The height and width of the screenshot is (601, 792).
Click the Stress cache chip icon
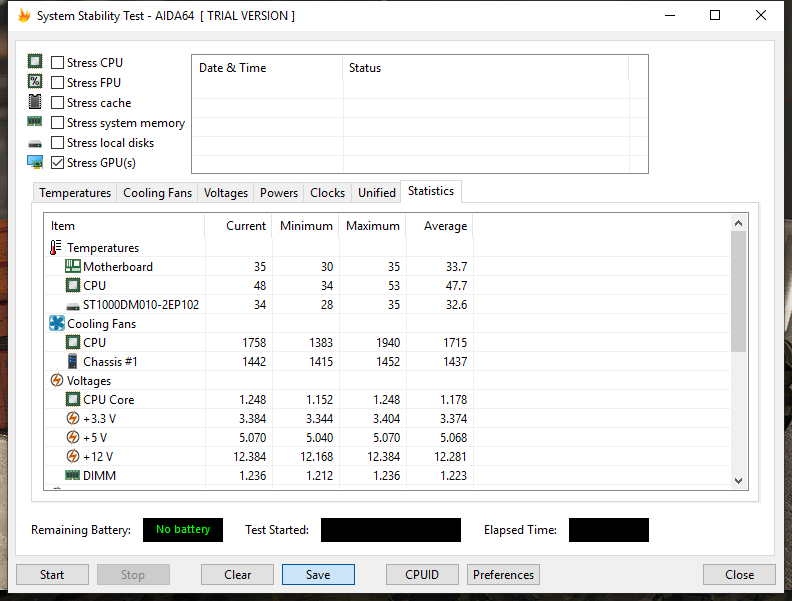tap(35, 102)
